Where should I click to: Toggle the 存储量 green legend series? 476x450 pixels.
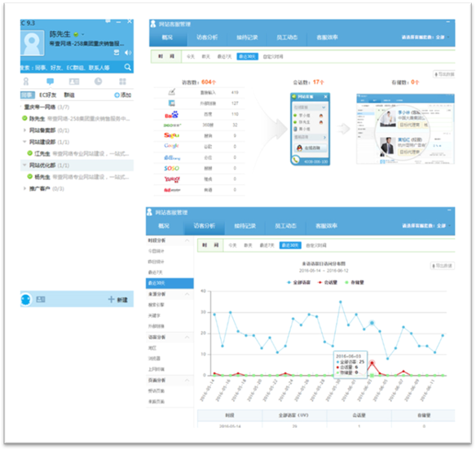coord(355,282)
